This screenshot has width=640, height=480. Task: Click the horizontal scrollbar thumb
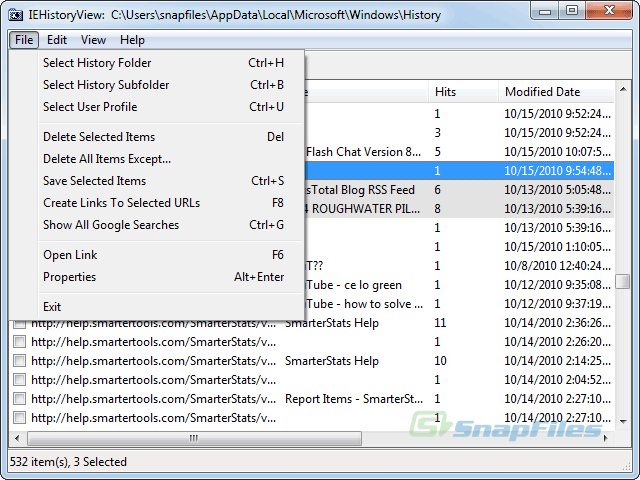(194, 439)
